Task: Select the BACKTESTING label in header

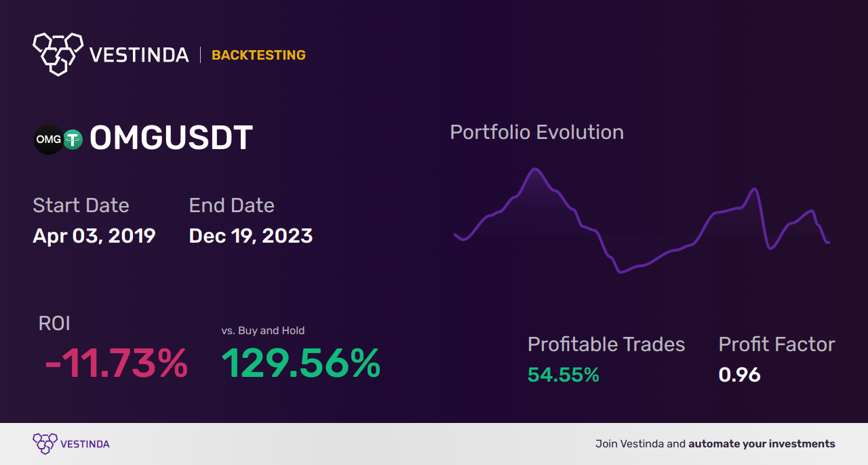Action: click(x=258, y=56)
